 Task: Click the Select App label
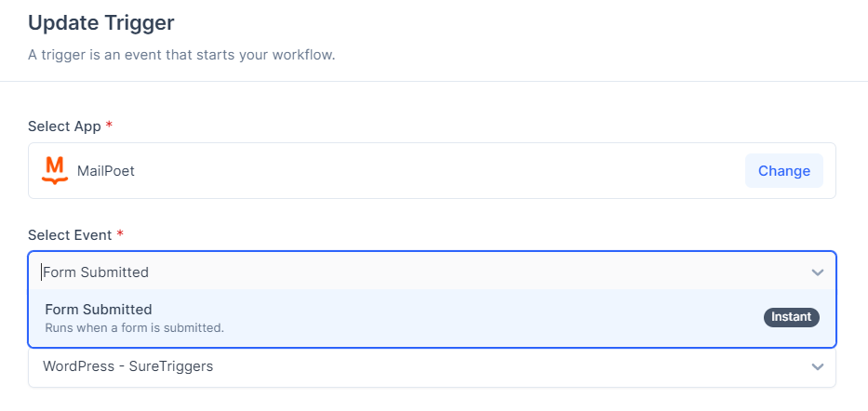64,126
